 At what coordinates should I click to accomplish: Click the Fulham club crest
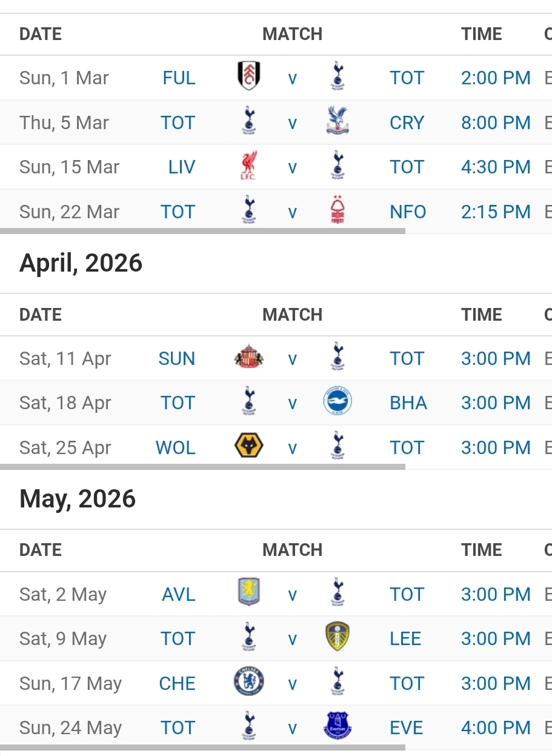pos(248,77)
